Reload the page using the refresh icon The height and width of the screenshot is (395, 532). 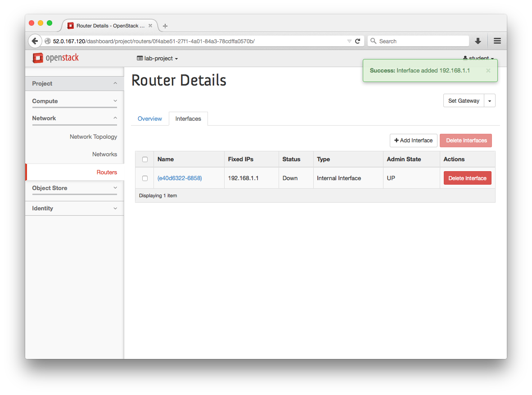pyautogui.click(x=358, y=41)
